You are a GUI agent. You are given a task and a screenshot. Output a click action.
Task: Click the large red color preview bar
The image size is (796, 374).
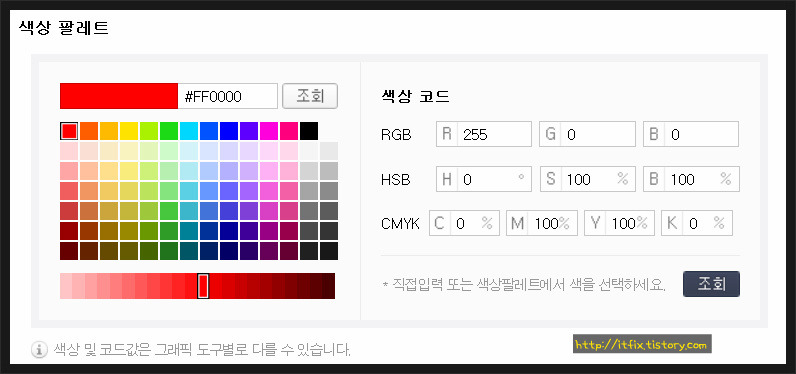pos(119,96)
